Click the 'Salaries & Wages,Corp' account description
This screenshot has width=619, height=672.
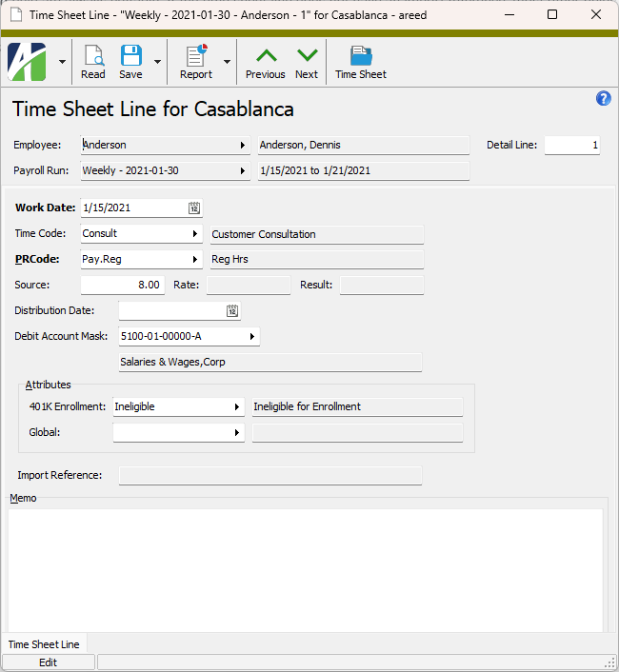172,362
